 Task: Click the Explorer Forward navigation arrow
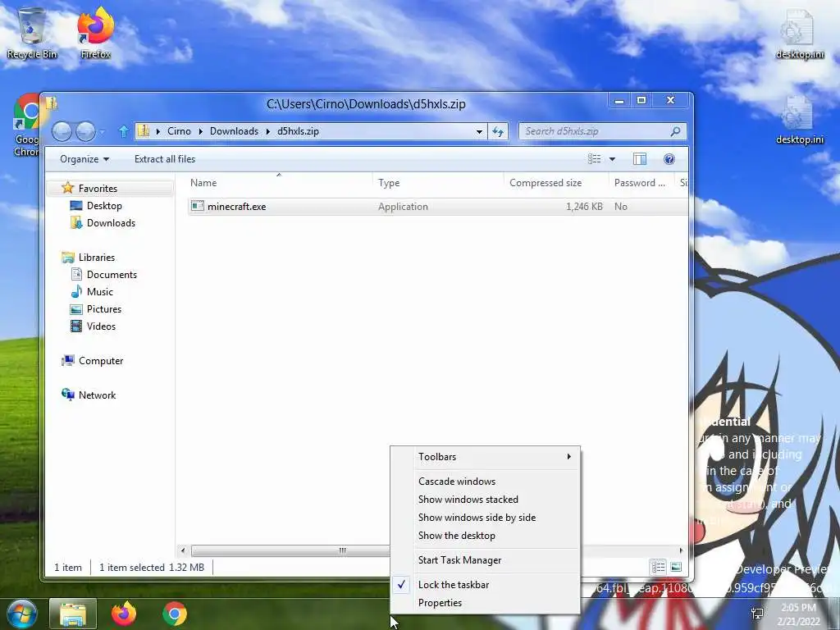(x=85, y=131)
